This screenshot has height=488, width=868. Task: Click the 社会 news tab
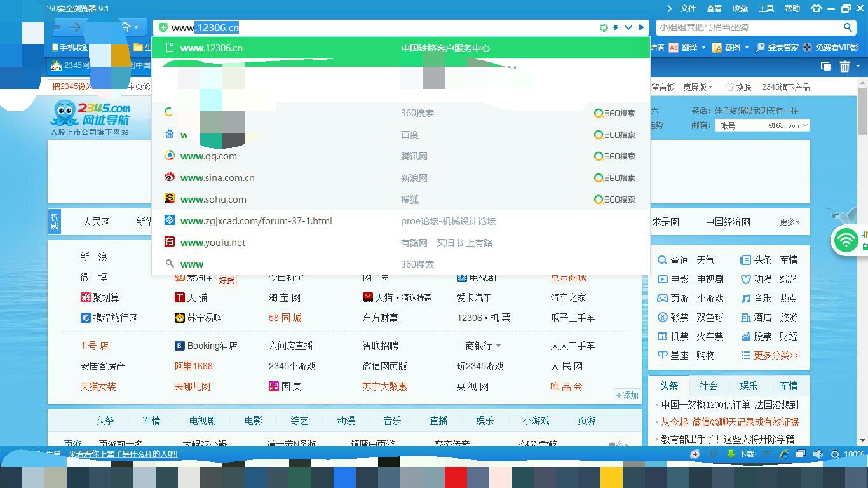709,386
